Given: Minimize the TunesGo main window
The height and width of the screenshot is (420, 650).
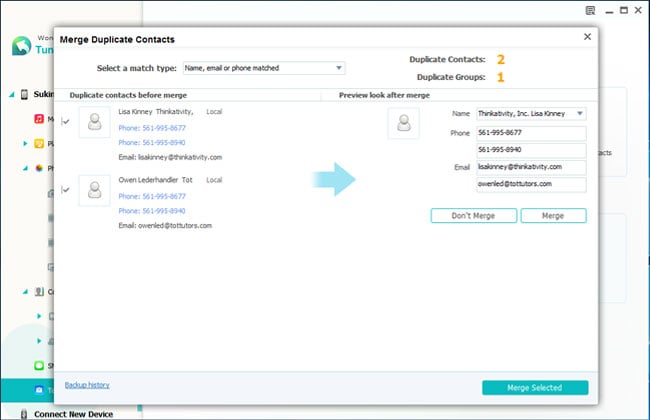Looking at the screenshot, I should coord(609,11).
